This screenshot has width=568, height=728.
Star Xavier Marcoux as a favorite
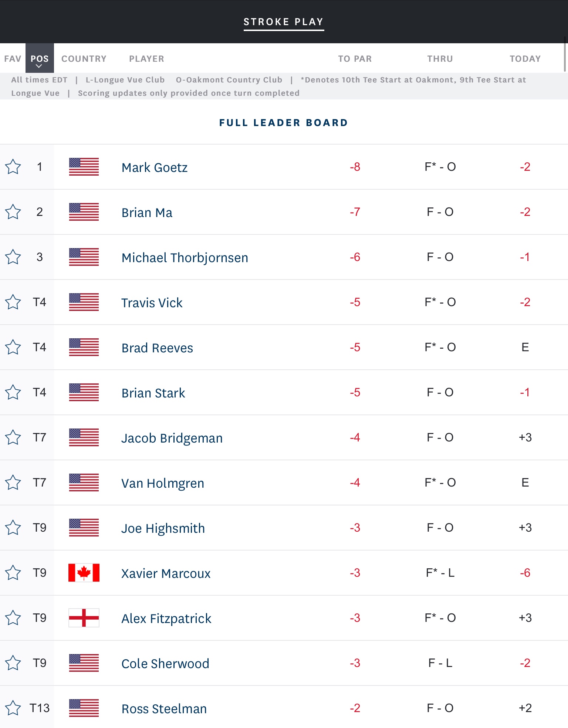click(x=13, y=573)
